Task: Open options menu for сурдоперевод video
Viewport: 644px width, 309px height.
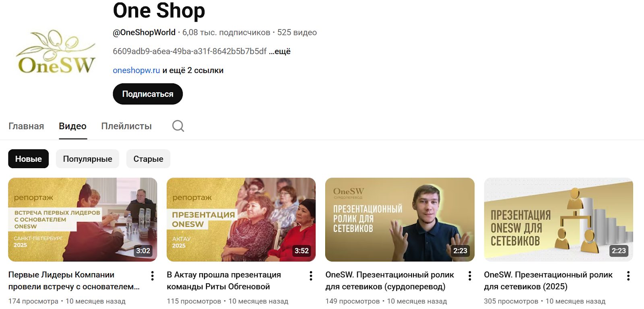Action: (469, 276)
